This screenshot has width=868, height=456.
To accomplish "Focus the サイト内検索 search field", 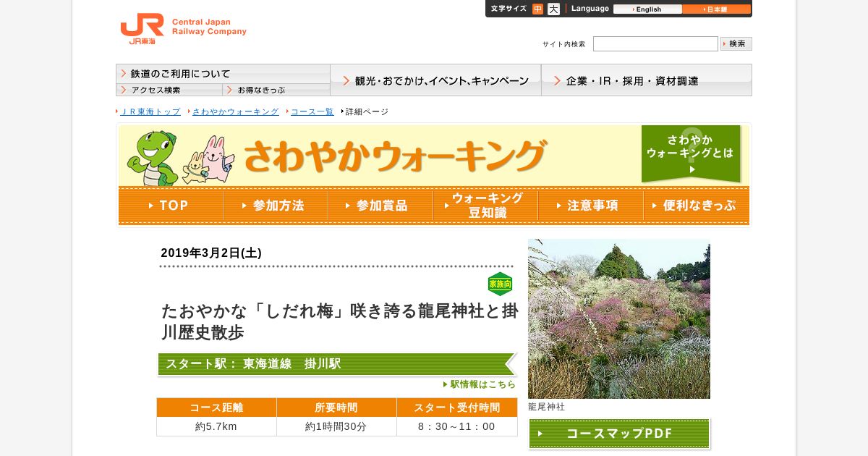I will tap(655, 43).
